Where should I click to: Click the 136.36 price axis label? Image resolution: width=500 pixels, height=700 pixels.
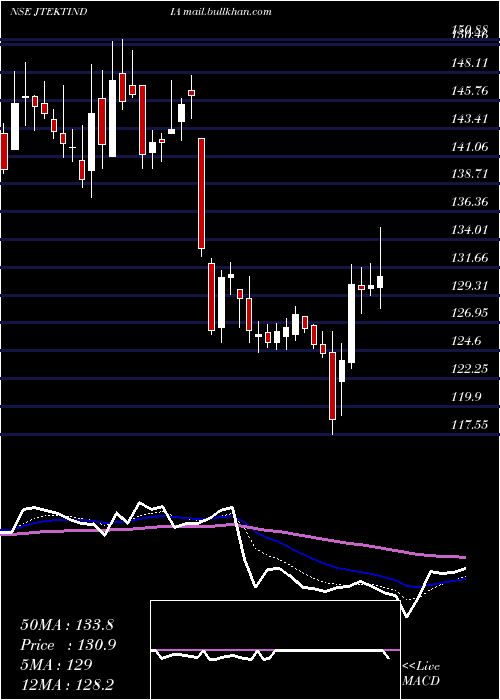point(470,202)
